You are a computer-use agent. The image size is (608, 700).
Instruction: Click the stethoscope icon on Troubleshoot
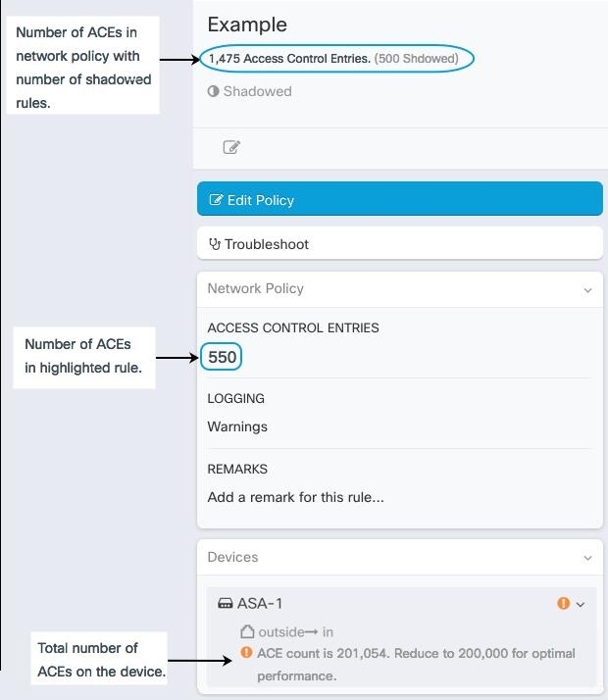click(x=215, y=244)
